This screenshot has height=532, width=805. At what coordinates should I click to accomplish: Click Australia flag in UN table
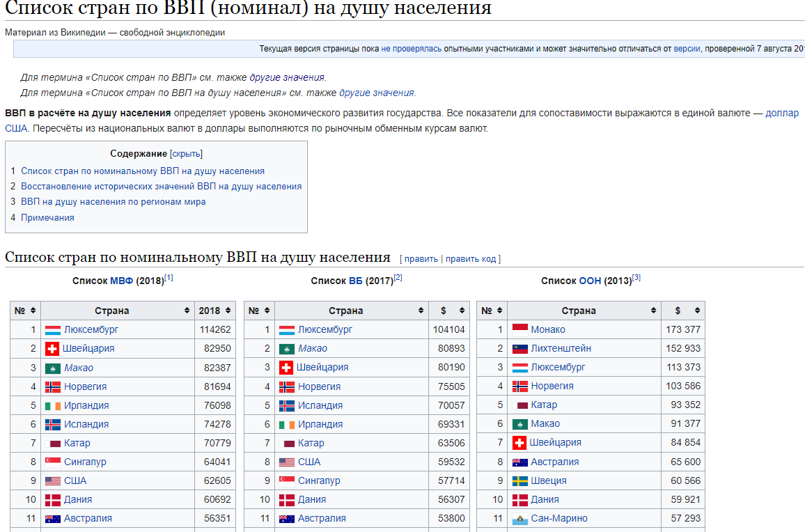pyautogui.click(x=520, y=462)
